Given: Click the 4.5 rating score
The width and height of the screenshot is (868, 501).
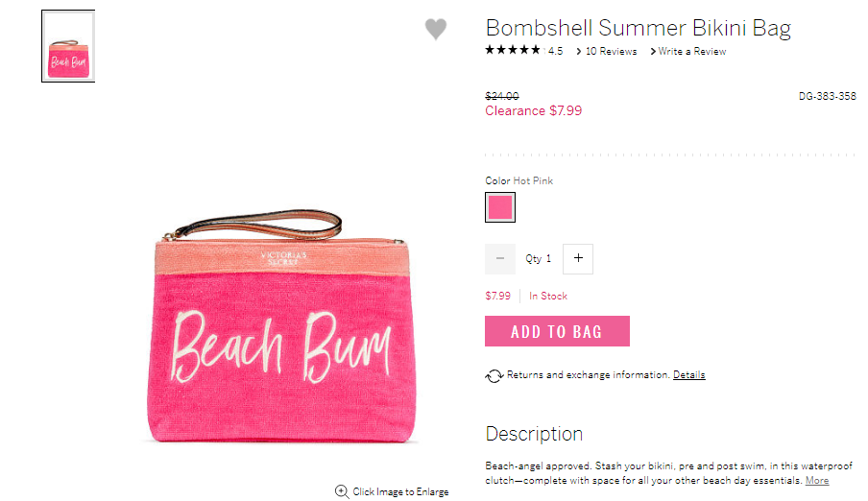Looking at the screenshot, I should point(555,52).
